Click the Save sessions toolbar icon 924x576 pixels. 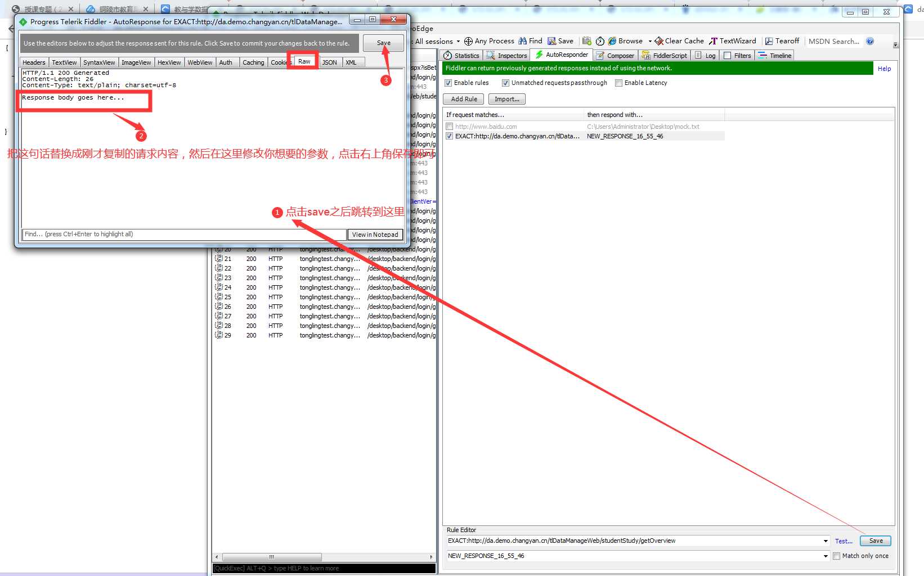pos(552,41)
